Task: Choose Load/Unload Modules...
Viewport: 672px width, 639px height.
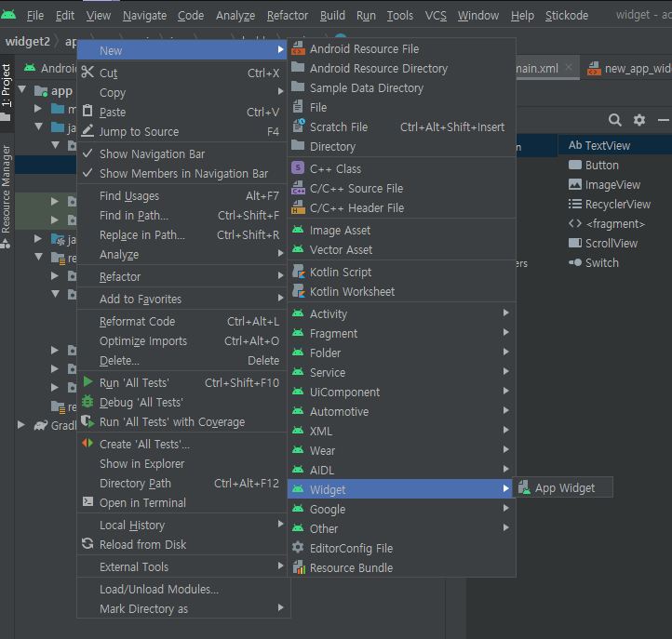Action: coord(181,590)
